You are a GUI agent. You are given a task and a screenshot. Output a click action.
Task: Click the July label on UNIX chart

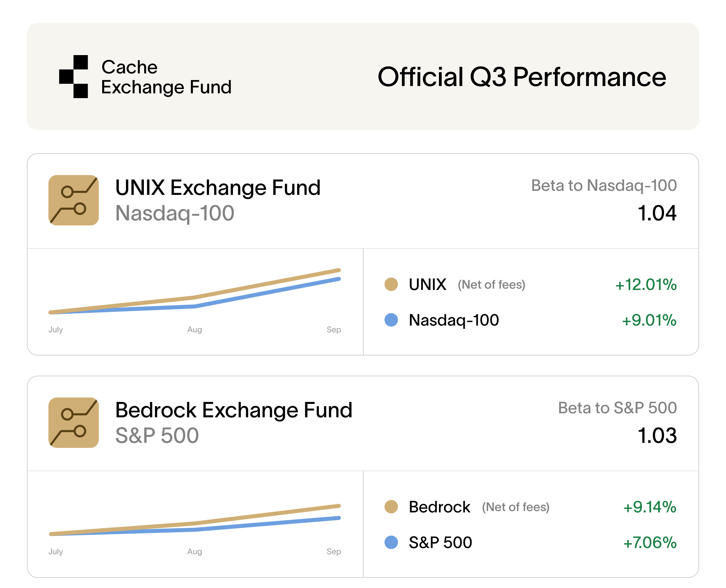(55, 329)
